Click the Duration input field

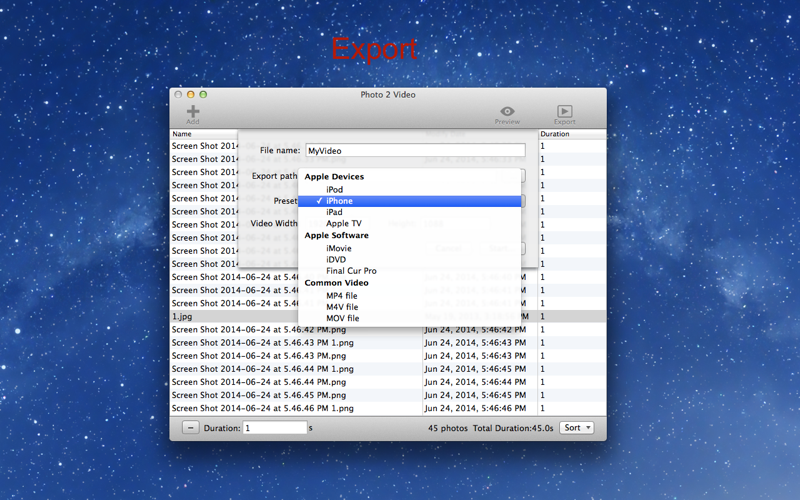pyautogui.click(x=275, y=428)
